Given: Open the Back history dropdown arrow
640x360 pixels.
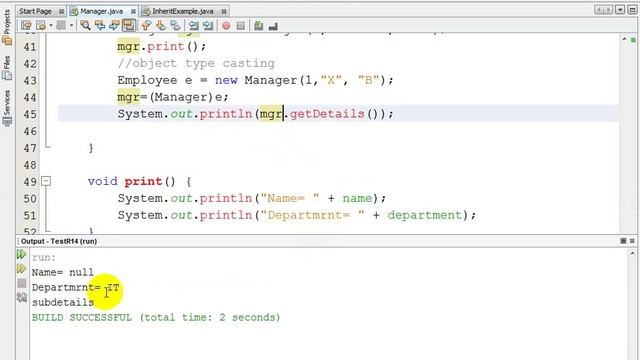Looking at the screenshot, I should pyautogui.click(x=51, y=26).
